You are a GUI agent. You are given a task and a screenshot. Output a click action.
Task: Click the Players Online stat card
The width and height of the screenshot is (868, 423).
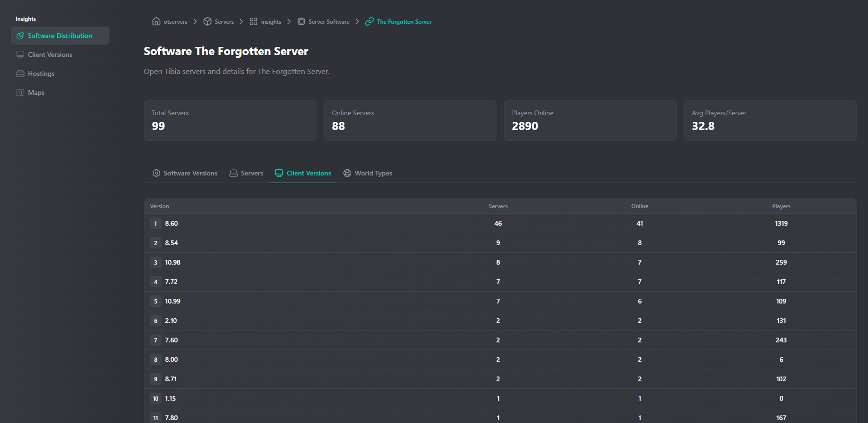click(590, 120)
